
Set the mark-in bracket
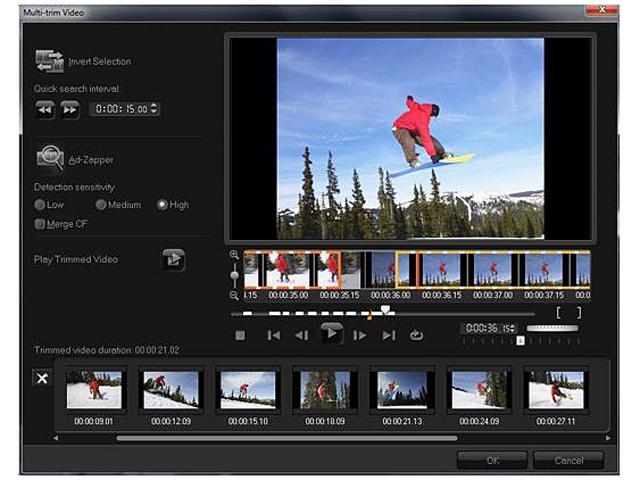click(x=560, y=313)
